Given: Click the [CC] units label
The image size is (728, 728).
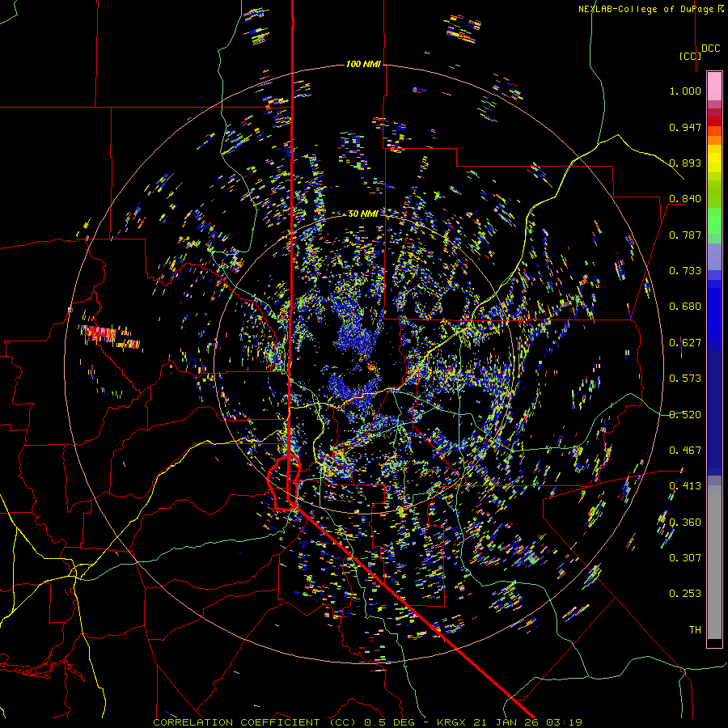Looking at the screenshot, I should click(690, 56).
